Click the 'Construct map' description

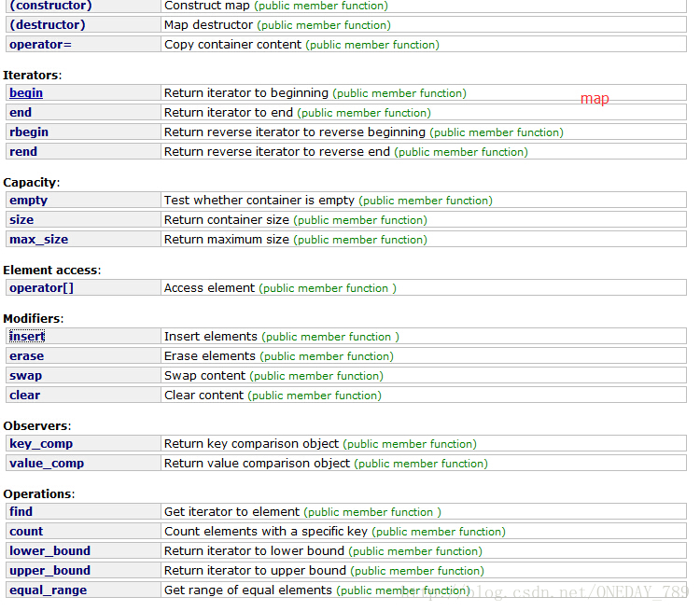pos(207,6)
